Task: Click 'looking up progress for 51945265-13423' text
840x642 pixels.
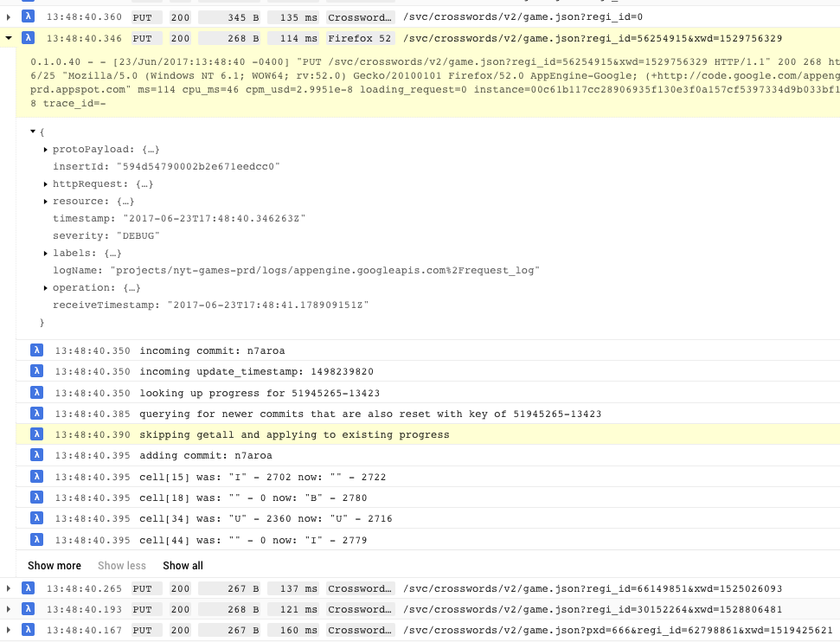Action: [x=260, y=393]
